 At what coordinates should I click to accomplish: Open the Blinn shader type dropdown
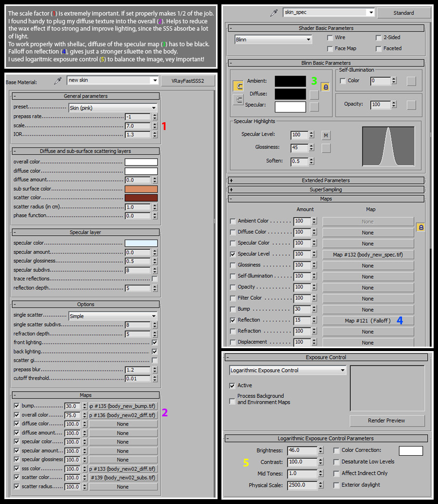tap(273, 39)
